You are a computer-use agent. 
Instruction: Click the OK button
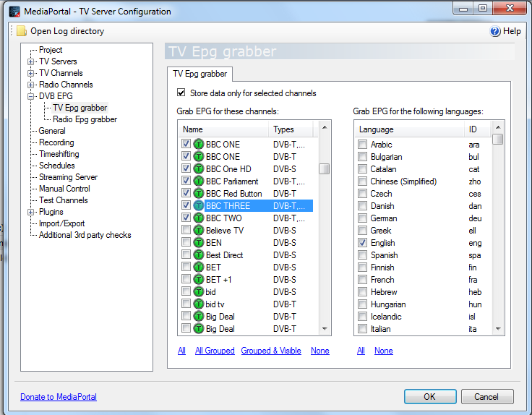[x=430, y=396]
